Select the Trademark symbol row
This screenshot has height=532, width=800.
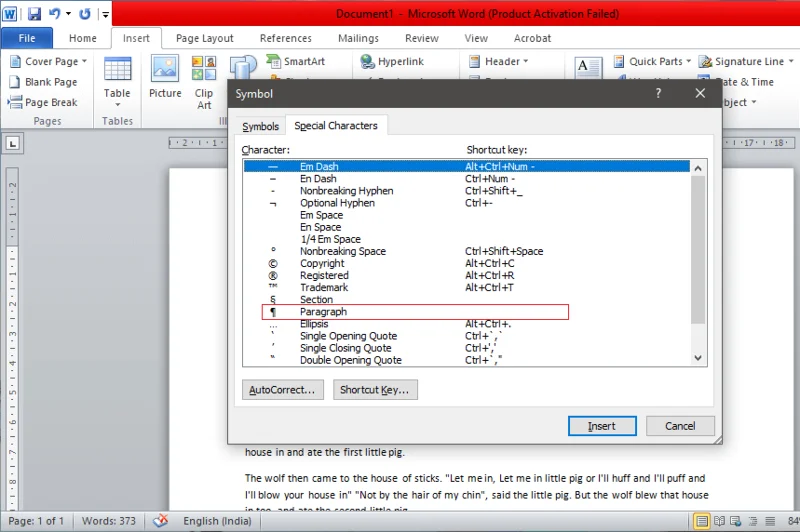coord(466,288)
